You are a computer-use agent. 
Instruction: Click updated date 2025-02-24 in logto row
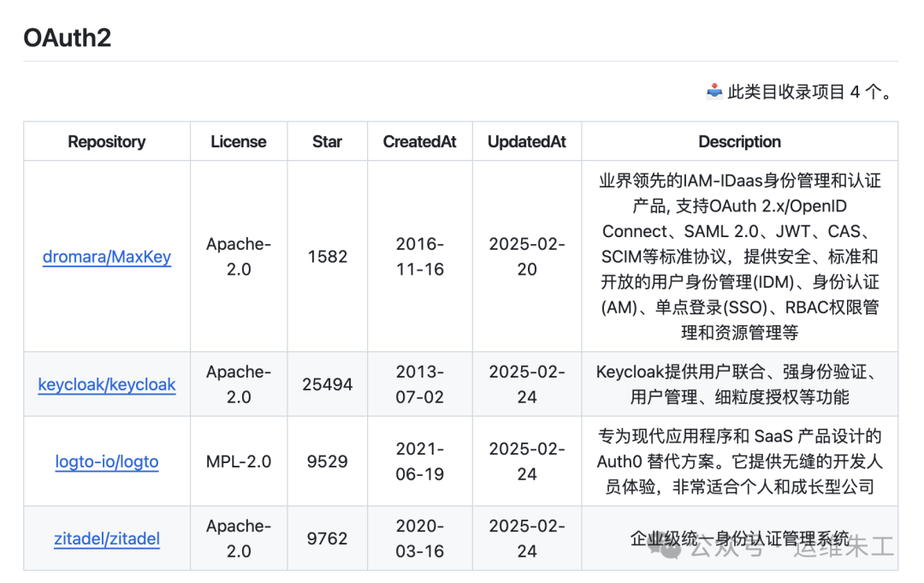(527, 461)
